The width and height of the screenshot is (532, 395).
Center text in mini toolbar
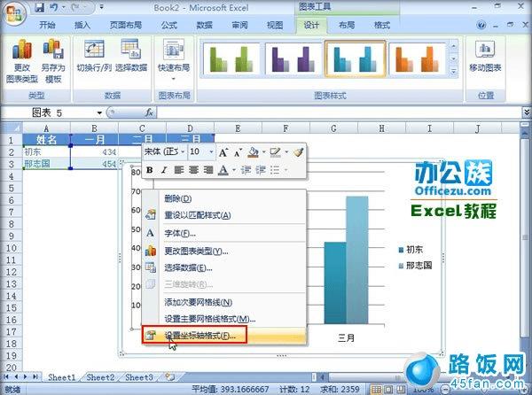[x=193, y=170]
